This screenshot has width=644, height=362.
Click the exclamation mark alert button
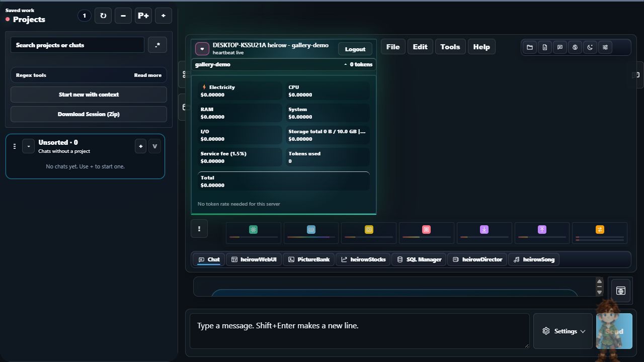tap(199, 229)
